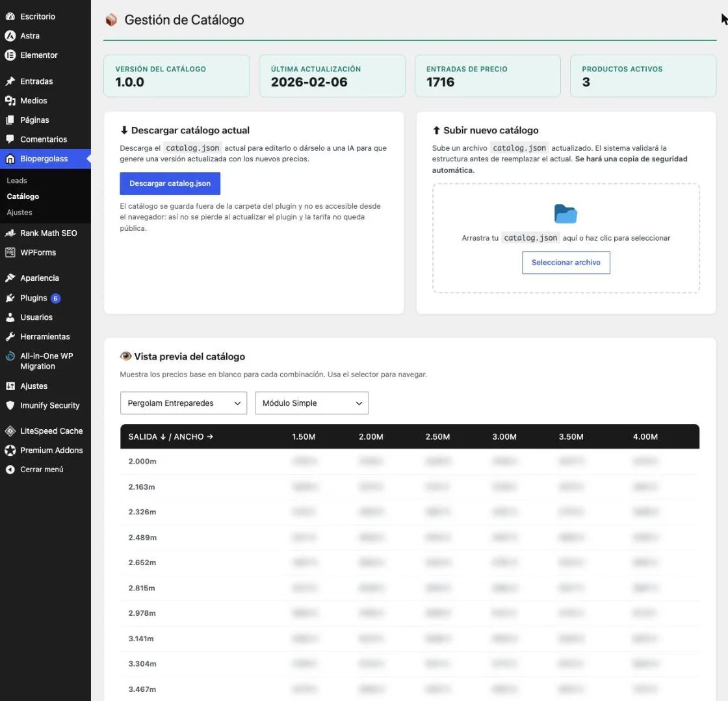Click the 2.978m row label
This screenshot has height=701, width=728.
click(x=142, y=613)
